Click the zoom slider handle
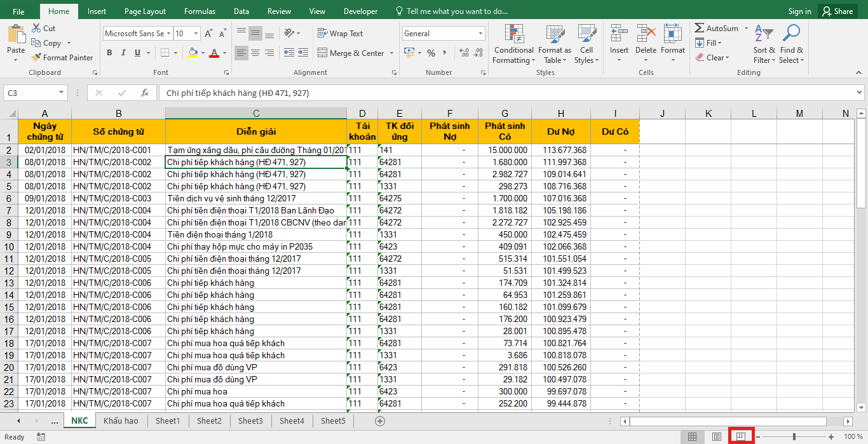Screen dimensions: 868x444 point(794,437)
